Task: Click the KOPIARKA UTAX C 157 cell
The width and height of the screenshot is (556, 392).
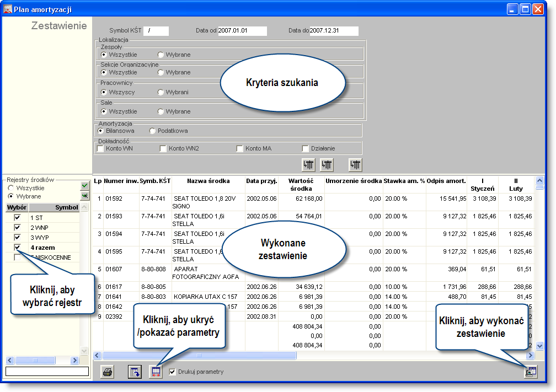Action: click(x=208, y=297)
